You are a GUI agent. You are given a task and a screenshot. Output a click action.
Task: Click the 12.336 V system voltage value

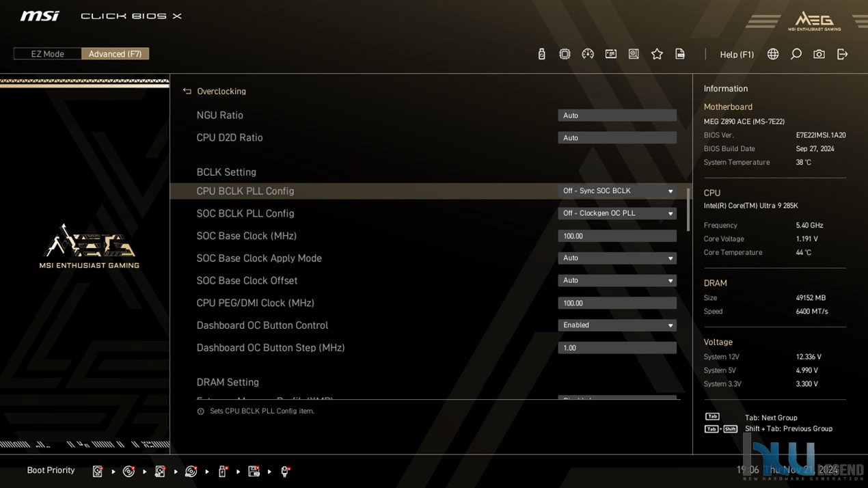click(x=809, y=357)
